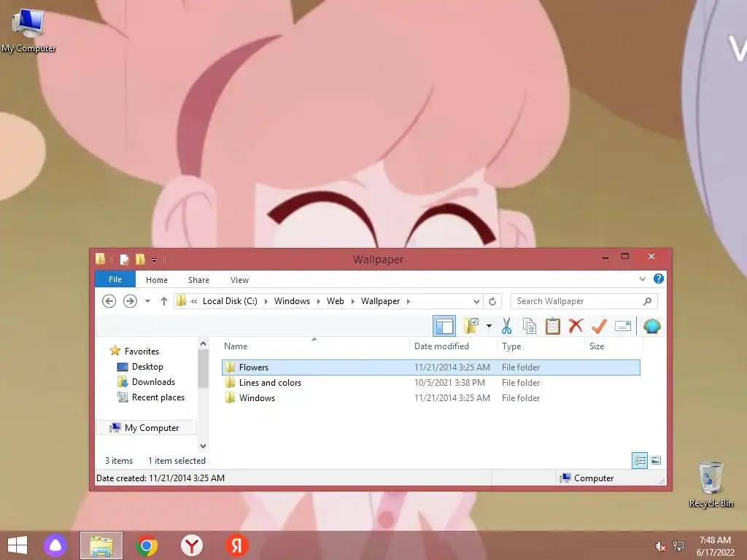Click the Classic Shell seashell icon
747x560 pixels.
pos(651,326)
